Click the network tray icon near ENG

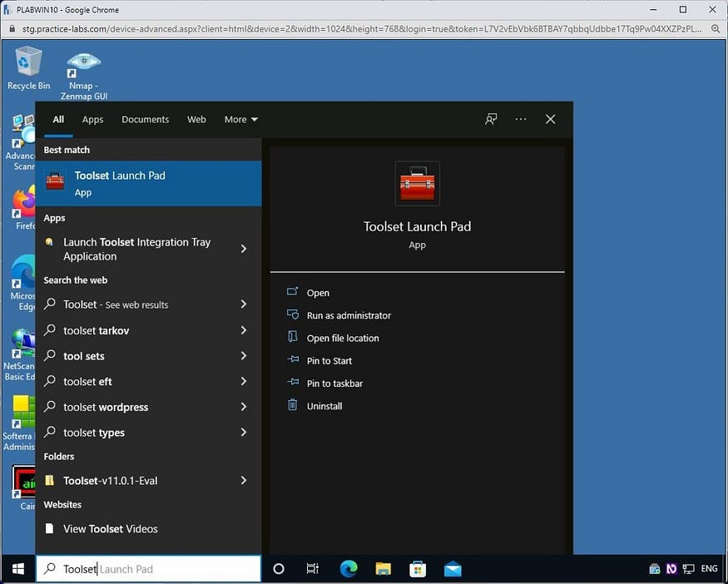(689, 569)
